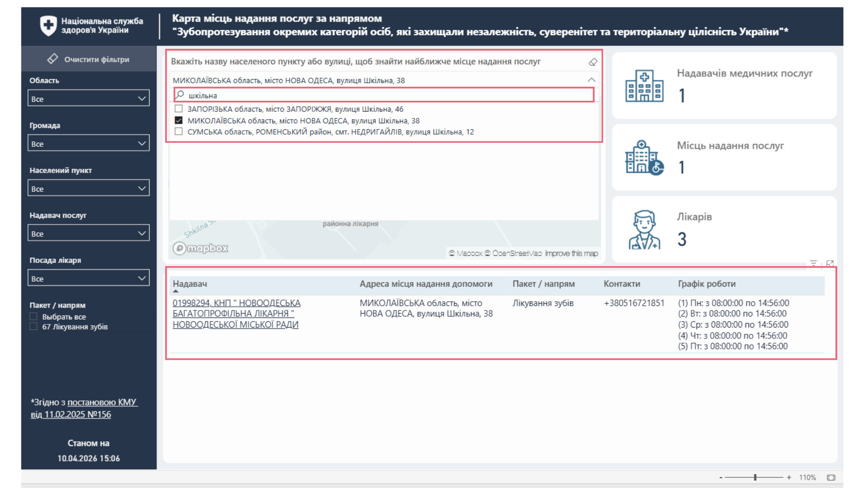Open the Новоодеська багатопрофільна лікарня provider link
Viewport: 868px width, 488px height.
click(236, 314)
